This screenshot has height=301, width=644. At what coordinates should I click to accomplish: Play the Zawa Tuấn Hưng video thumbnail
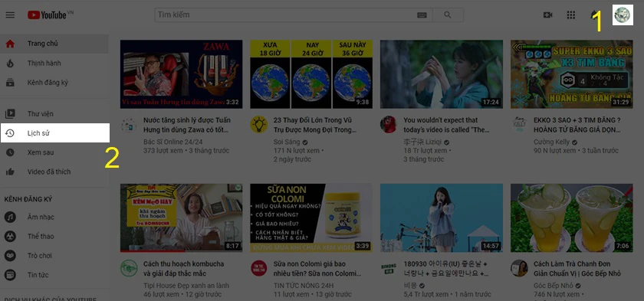pyautogui.click(x=181, y=74)
